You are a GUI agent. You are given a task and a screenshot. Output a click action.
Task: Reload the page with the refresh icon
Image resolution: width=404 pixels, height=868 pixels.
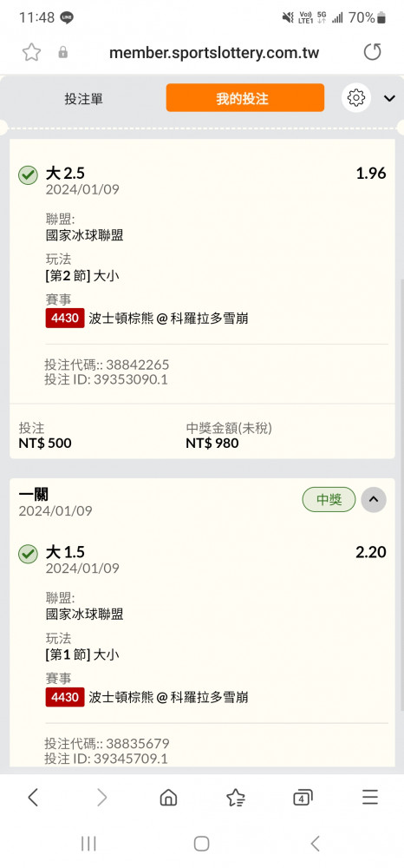(x=373, y=53)
